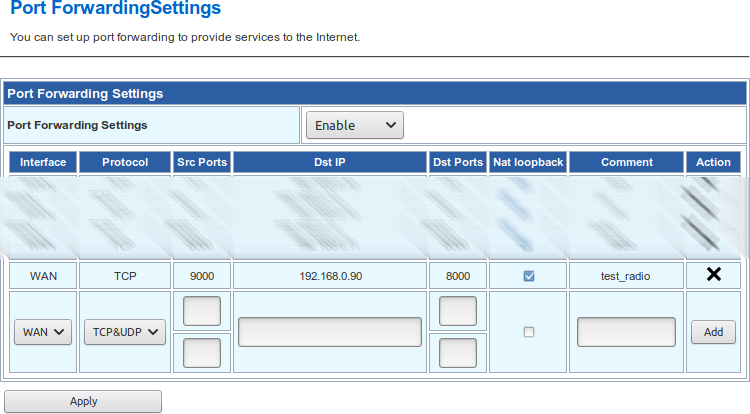Uncheck Nat loopback for test_radio rule
Viewport: 750px width, 414px height.
(529, 276)
